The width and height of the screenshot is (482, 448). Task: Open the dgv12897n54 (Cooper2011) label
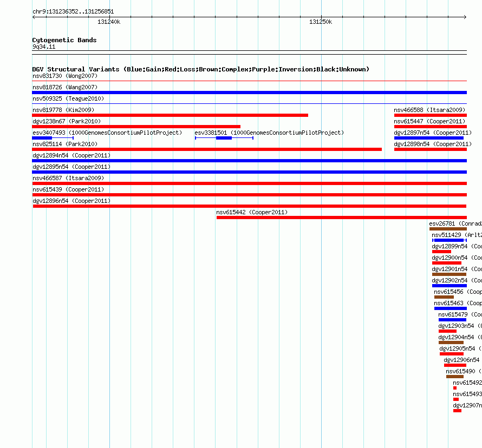(433, 133)
